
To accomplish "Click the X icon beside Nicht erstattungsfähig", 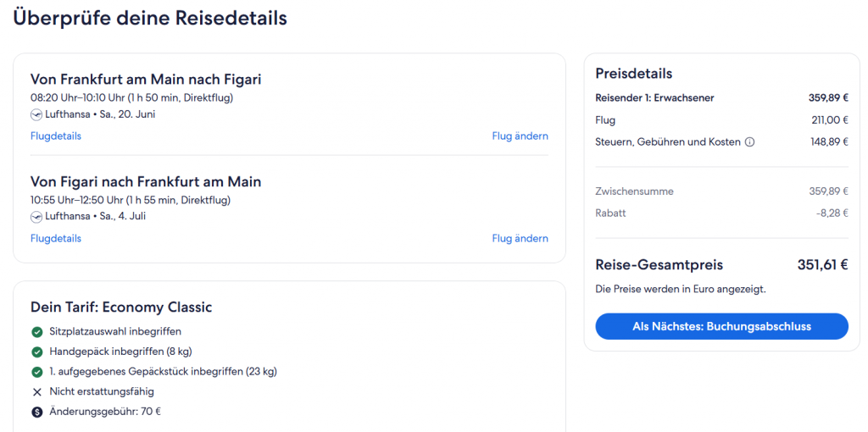I will point(36,392).
